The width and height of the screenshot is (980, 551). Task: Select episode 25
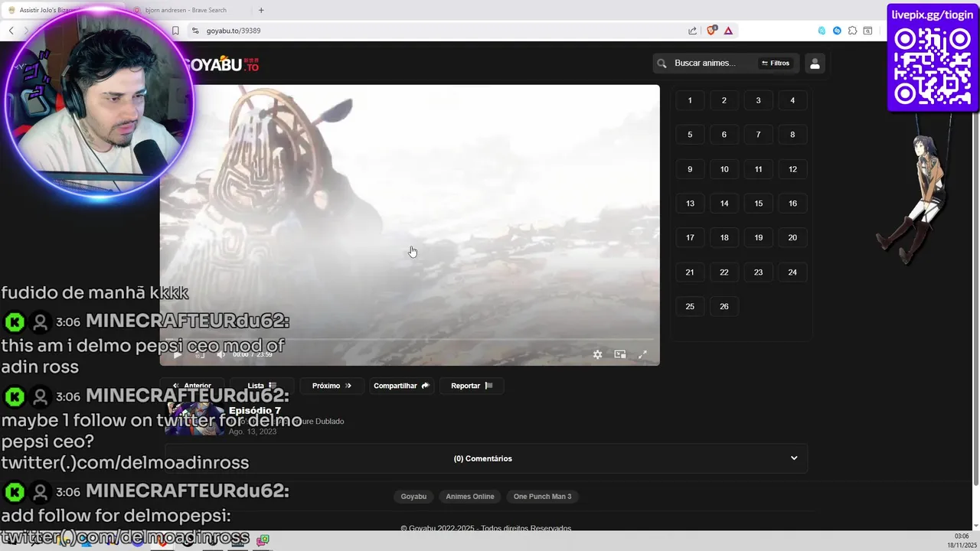click(x=690, y=307)
